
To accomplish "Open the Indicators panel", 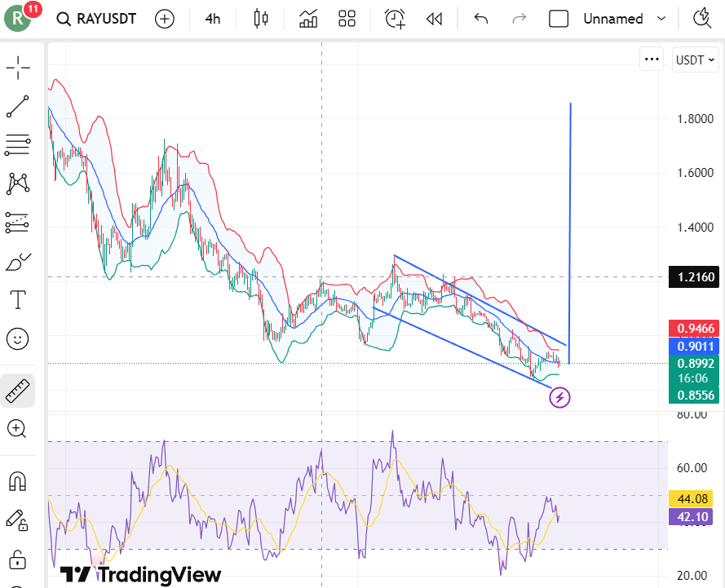I will [307, 19].
